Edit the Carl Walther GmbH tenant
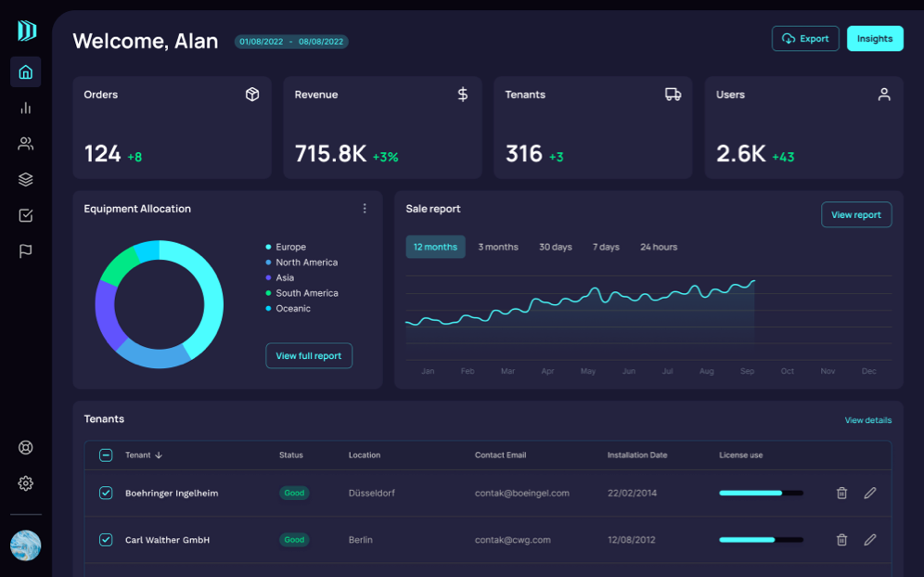Screen dimensions: 924x577 coord(869,540)
